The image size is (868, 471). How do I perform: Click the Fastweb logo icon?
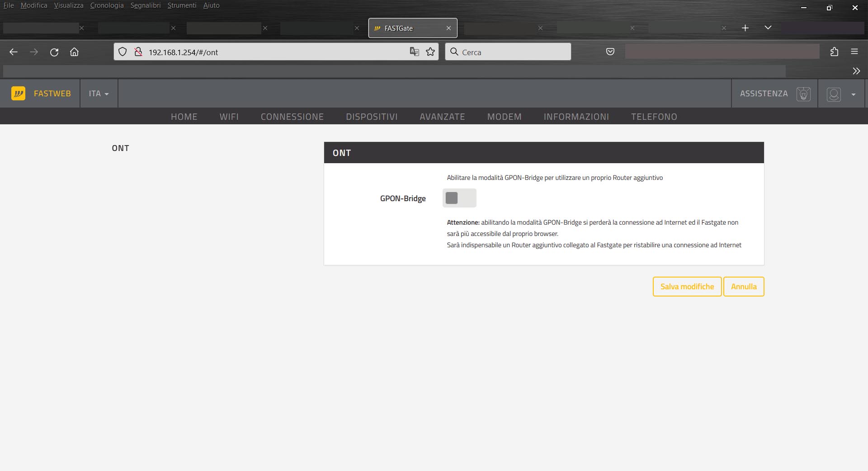click(x=18, y=93)
